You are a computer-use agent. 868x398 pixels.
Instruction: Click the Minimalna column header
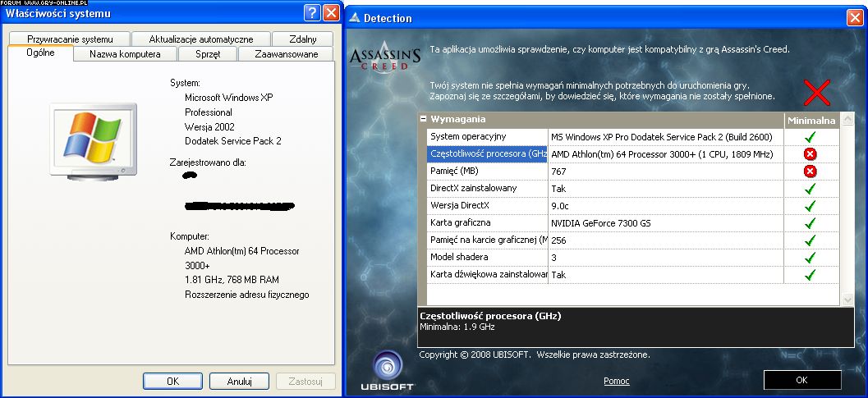pos(811,120)
